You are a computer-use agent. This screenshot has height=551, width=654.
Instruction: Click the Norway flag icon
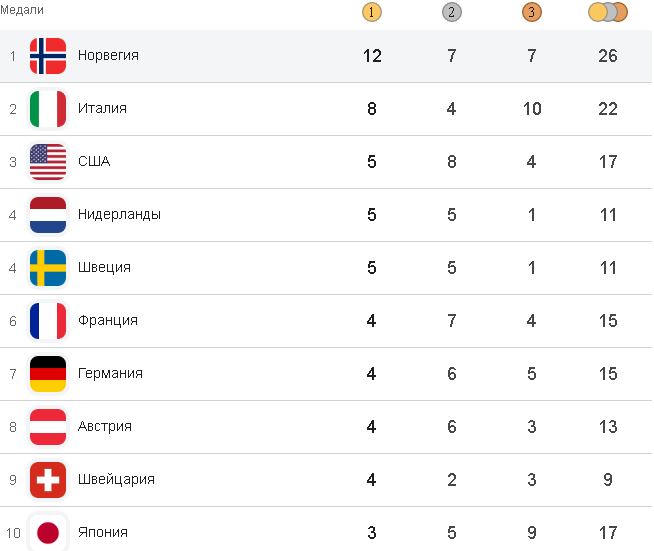[x=48, y=56]
